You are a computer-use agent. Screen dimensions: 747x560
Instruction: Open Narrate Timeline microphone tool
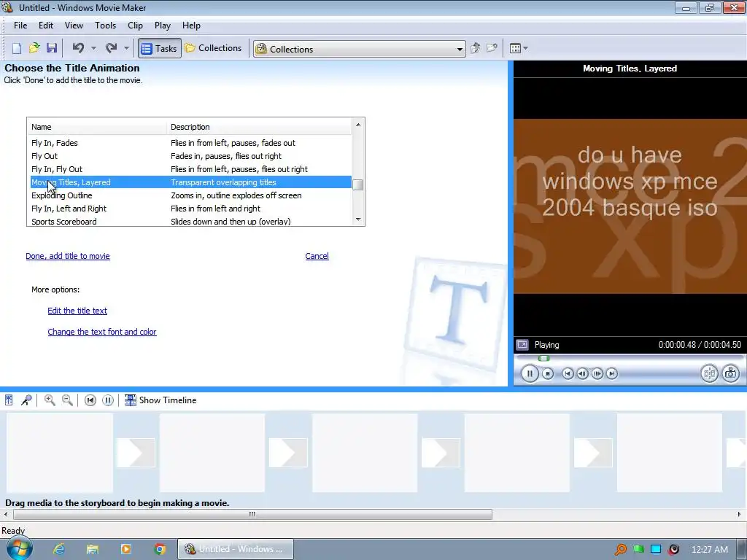(x=27, y=400)
